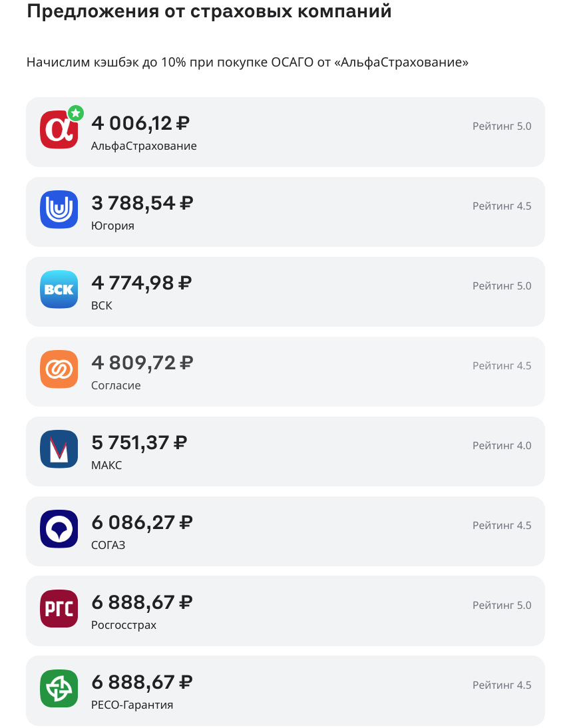Select the 3 788,54 ₽ Югория price
The width and height of the screenshot is (587, 728).
[142, 204]
